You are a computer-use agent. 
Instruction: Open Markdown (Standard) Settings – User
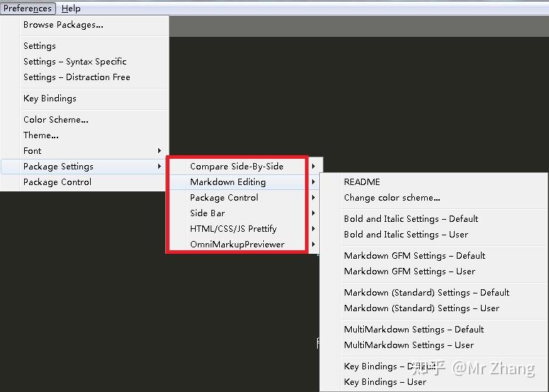pyautogui.click(x=434, y=308)
